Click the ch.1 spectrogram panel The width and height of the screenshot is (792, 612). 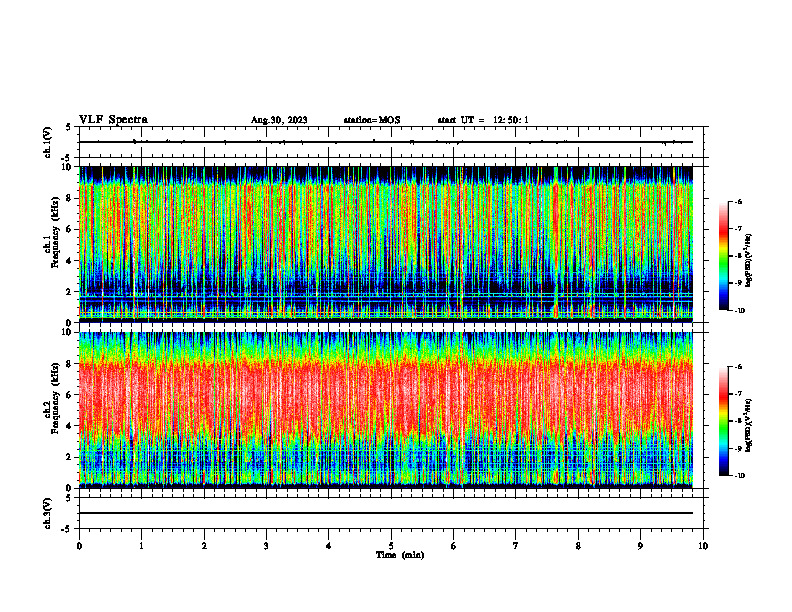[x=386, y=244]
